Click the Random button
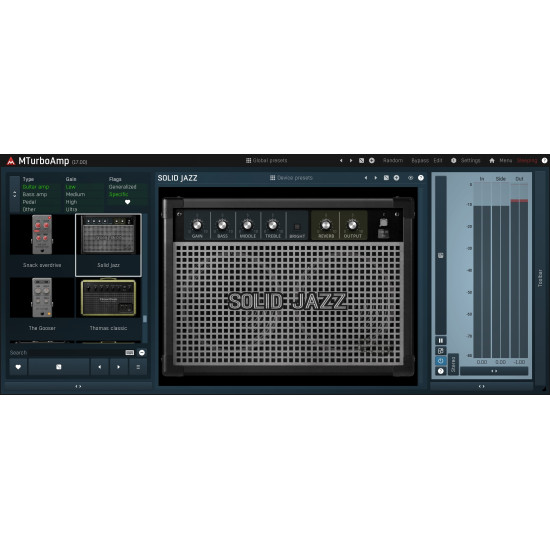The width and height of the screenshot is (550, 550). [x=393, y=160]
